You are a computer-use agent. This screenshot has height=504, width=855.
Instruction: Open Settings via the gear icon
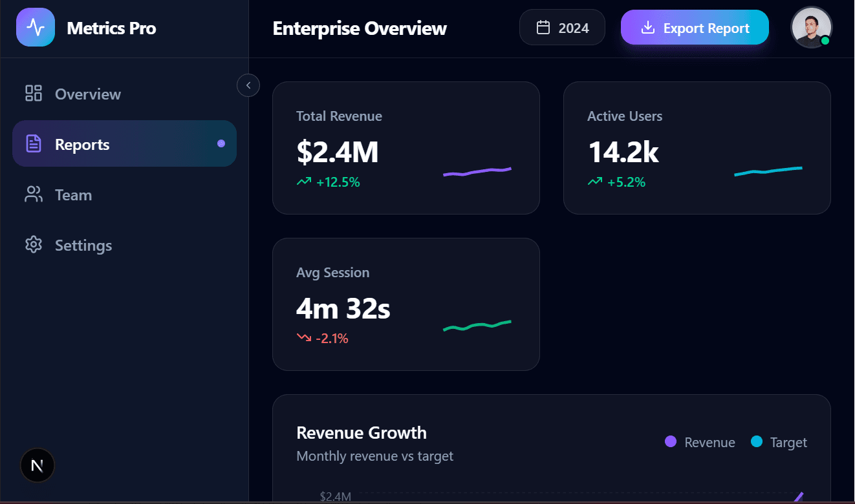coord(33,245)
